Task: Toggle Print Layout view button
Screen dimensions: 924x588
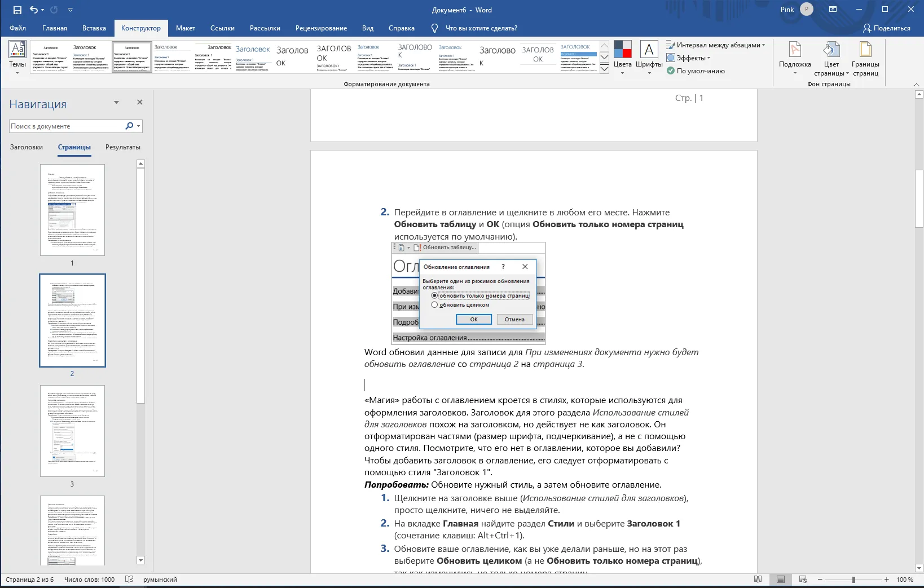Action: click(781, 580)
